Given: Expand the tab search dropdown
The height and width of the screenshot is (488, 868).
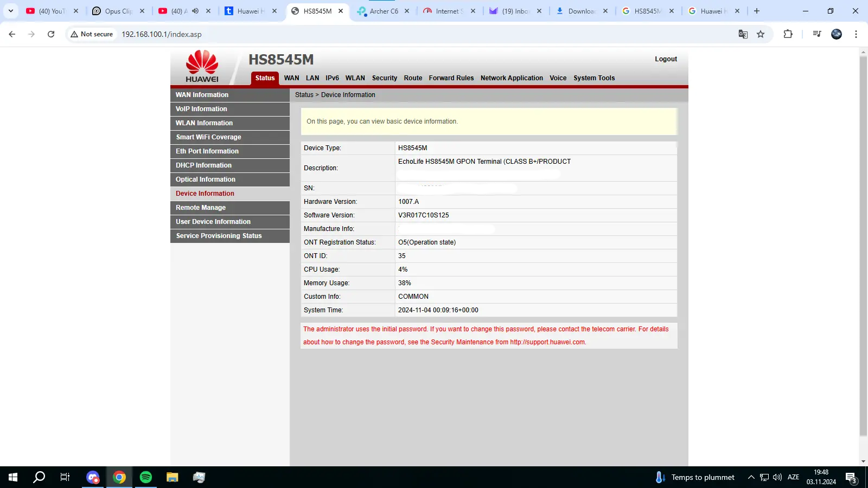Looking at the screenshot, I should click(10, 11).
